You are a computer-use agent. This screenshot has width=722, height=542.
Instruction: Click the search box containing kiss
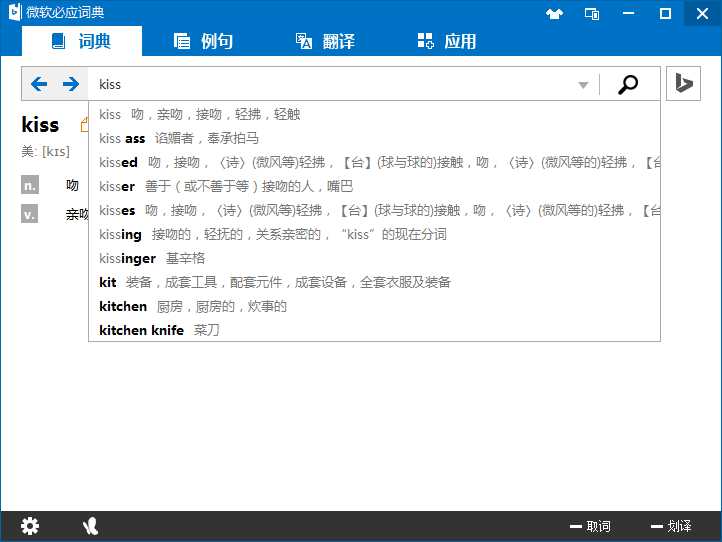click(x=332, y=84)
